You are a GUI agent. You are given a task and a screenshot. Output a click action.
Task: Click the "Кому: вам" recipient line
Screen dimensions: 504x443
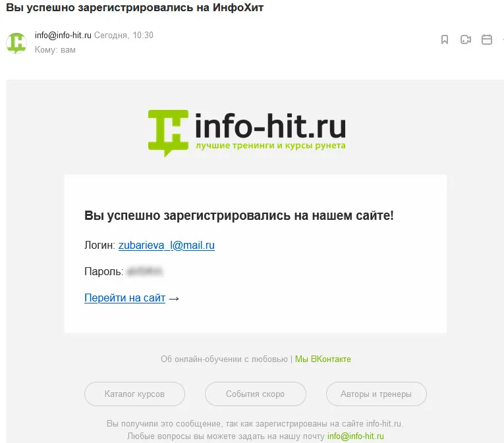55,50
